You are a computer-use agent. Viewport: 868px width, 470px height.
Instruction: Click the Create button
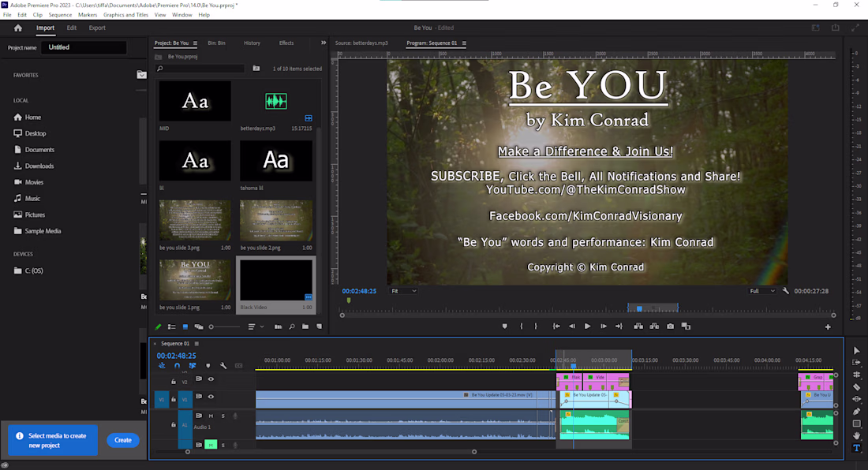click(123, 440)
